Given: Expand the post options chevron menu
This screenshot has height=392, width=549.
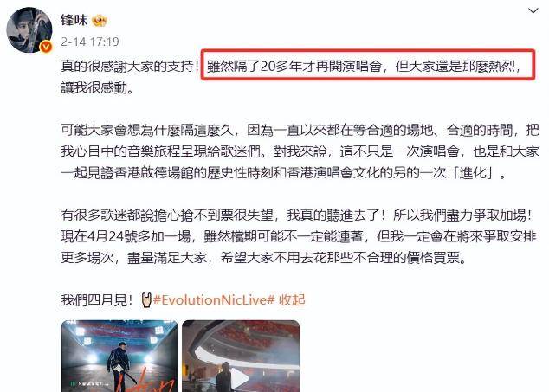Looking at the screenshot, I should tap(533, 11).
